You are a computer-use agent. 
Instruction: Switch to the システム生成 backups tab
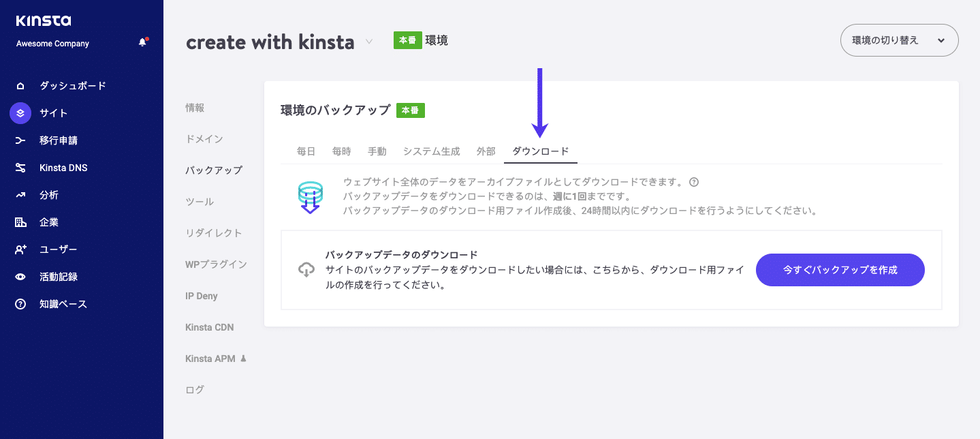coord(431,151)
